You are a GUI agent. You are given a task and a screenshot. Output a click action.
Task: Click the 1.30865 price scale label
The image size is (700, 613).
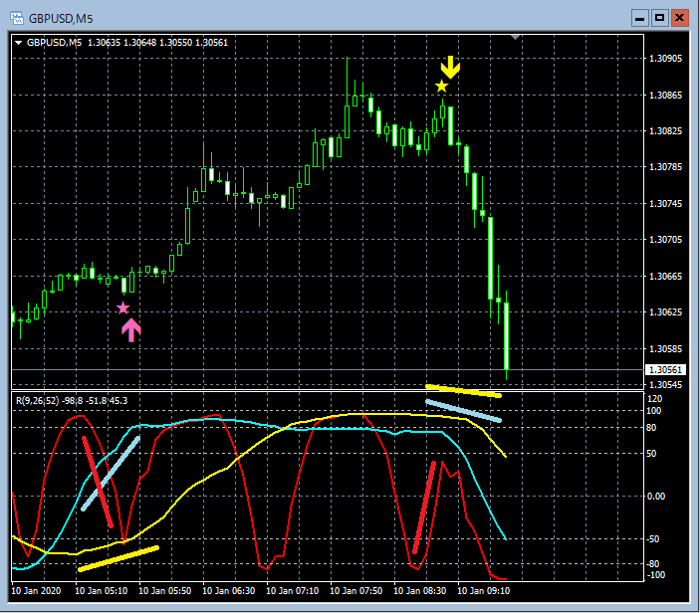(x=665, y=95)
